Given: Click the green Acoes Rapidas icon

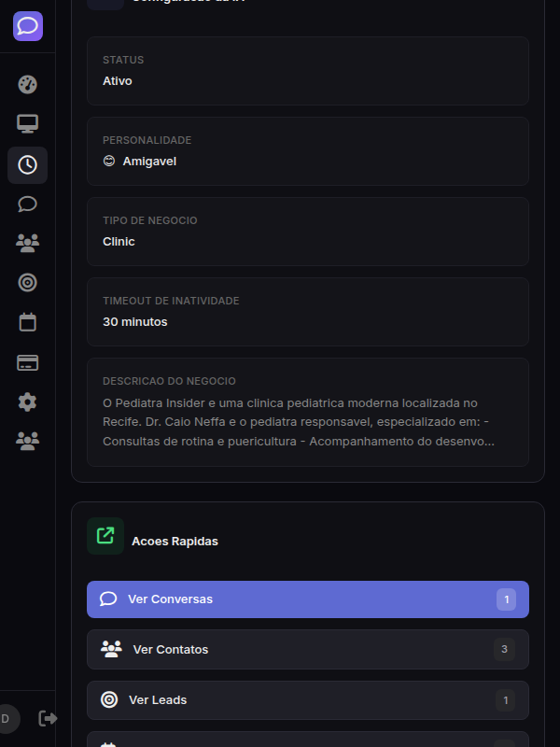Looking at the screenshot, I should tap(105, 535).
